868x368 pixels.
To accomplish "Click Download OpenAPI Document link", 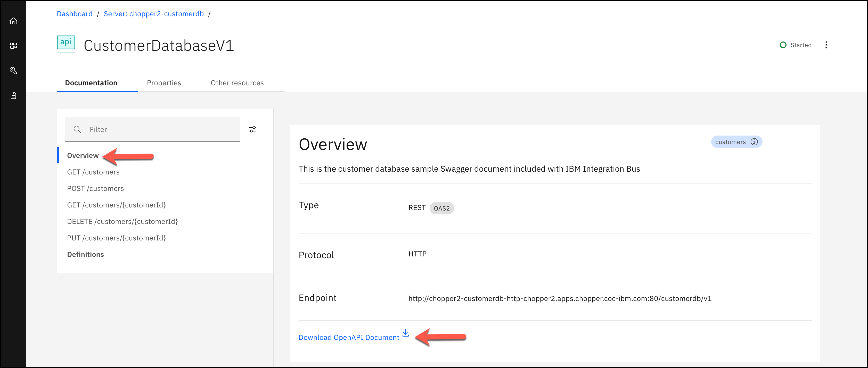I will pos(349,338).
